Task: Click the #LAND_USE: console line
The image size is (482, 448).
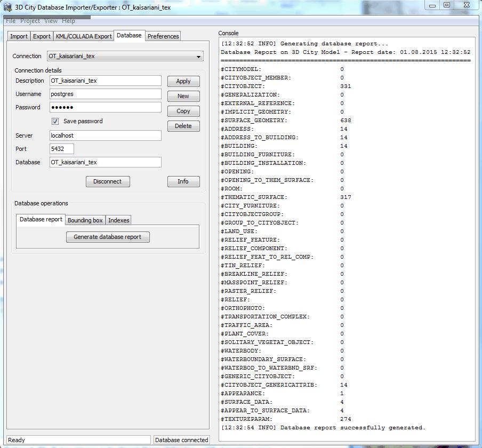Action: pos(282,231)
